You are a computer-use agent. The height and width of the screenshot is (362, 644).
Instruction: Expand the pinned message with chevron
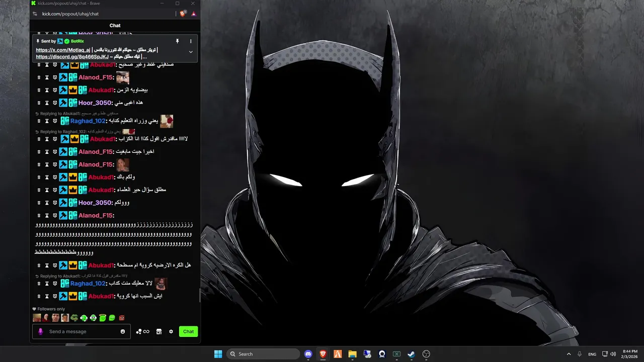point(191,52)
